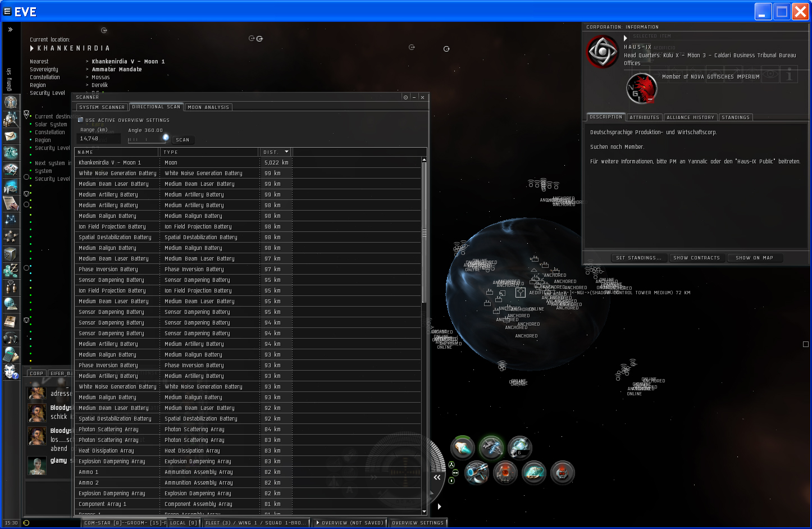Image resolution: width=812 pixels, height=529 pixels.
Task: Open the Overview Settings bar button
Action: (418, 523)
